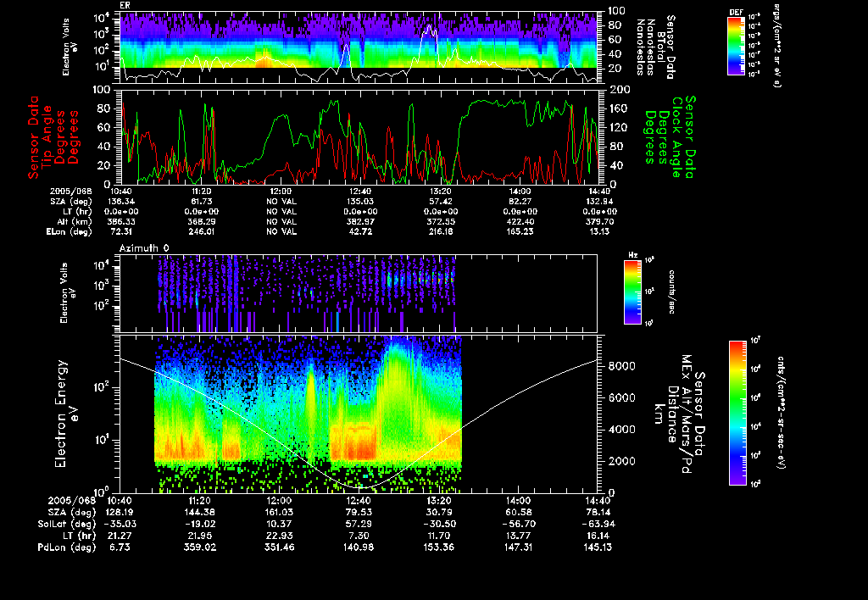Click the 'DEF' color bar heading
Screen dimensions: 868x600
click(736, 12)
